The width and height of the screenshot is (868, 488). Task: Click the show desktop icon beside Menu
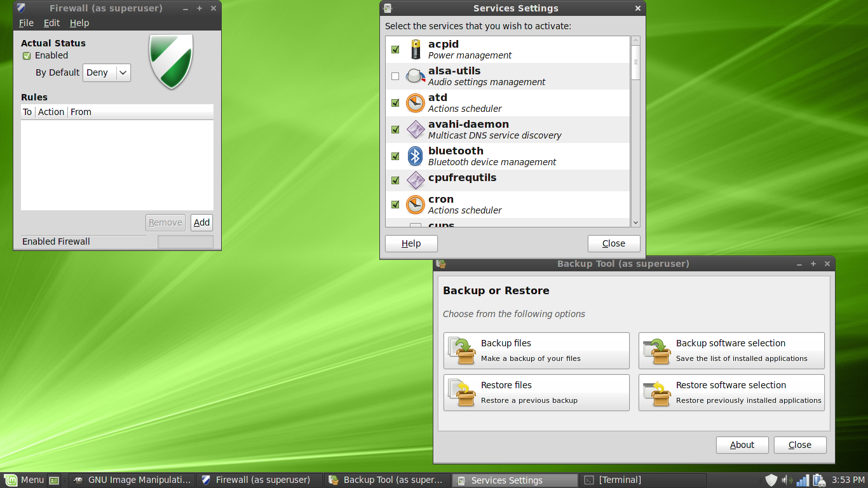point(54,480)
